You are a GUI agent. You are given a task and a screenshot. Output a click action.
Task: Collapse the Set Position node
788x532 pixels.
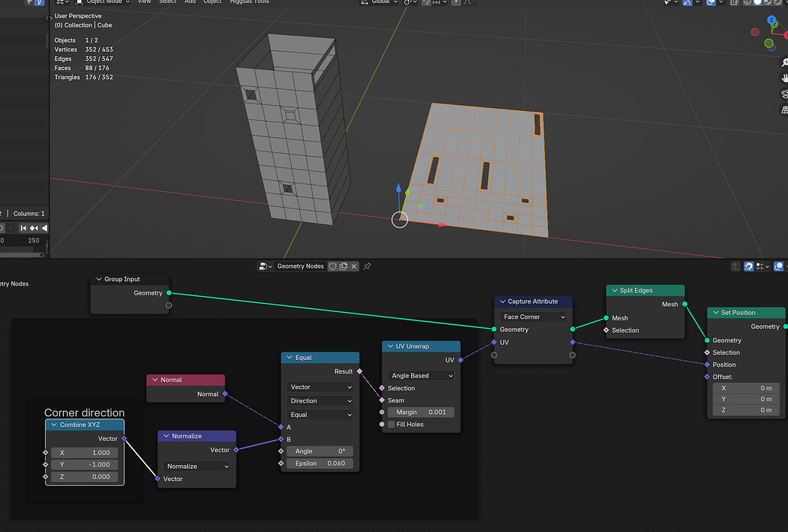[716, 313]
